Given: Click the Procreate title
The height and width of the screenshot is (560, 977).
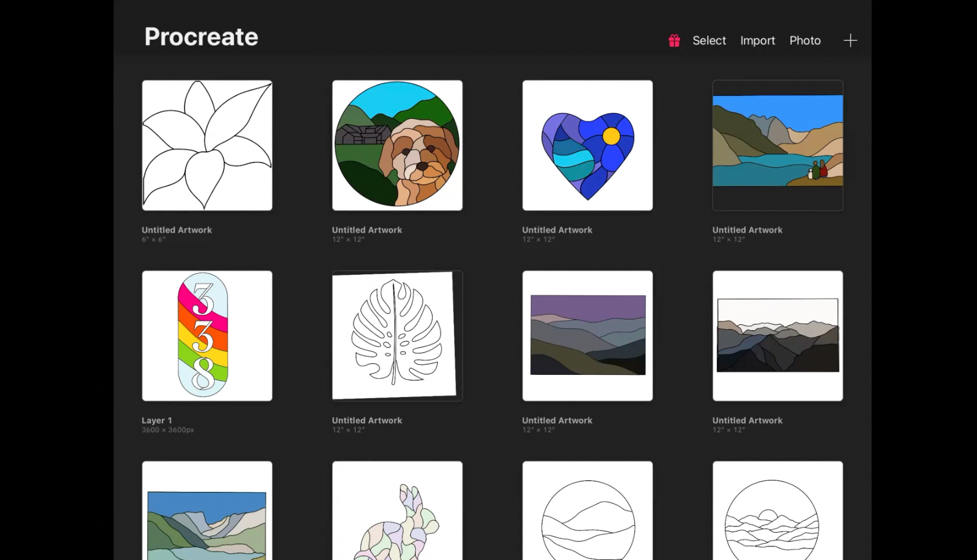Looking at the screenshot, I should pos(201,37).
